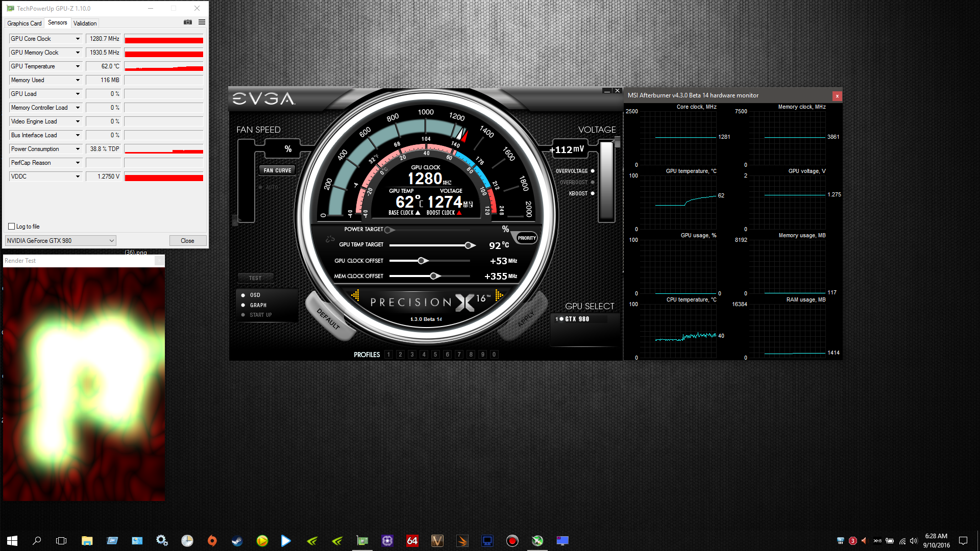Launch Steam from the taskbar
The width and height of the screenshot is (980, 551).
(237, 540)
